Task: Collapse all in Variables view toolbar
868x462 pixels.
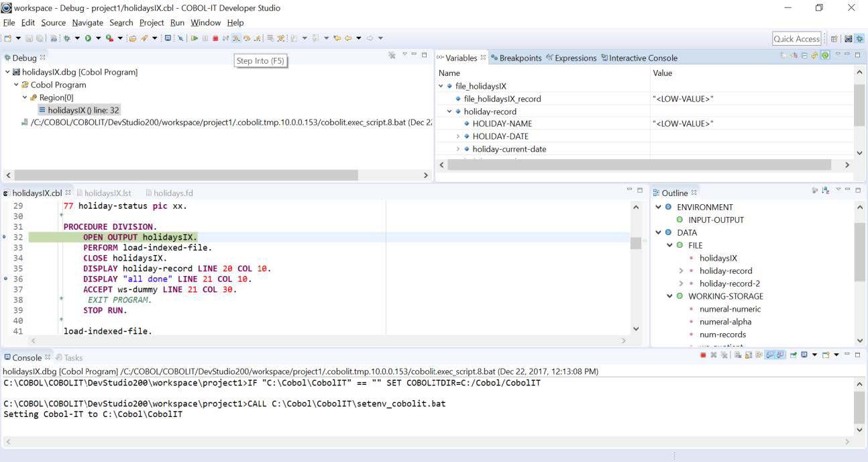Action: pos(804,55)
